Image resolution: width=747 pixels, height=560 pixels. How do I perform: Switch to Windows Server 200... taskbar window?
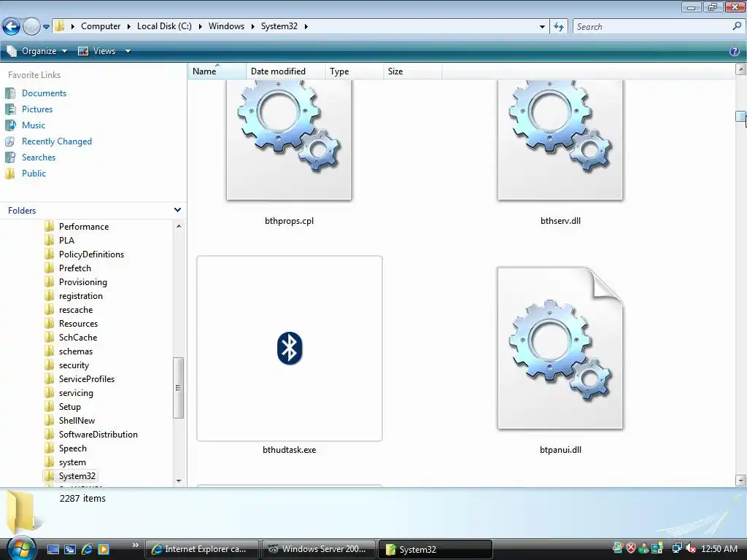(319, 549)
